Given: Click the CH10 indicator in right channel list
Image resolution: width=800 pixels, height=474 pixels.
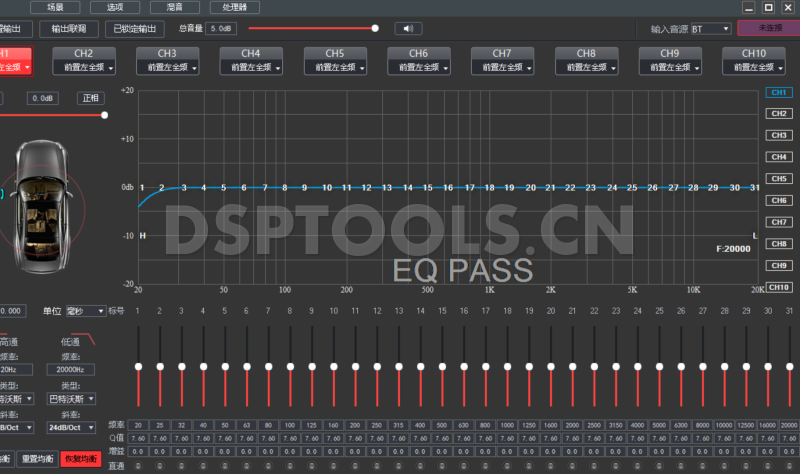Looking at the screenshot, I should [778, 288].
